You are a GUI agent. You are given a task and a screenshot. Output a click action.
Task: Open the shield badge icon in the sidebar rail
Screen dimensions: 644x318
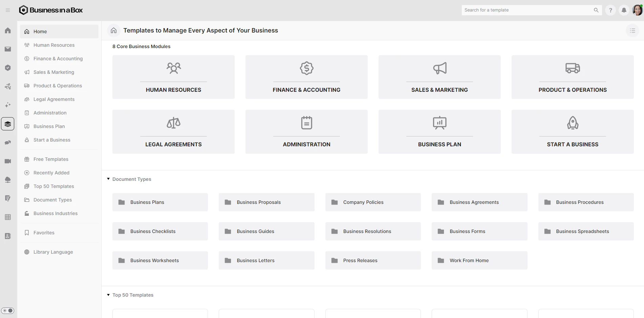click(8, 67)
